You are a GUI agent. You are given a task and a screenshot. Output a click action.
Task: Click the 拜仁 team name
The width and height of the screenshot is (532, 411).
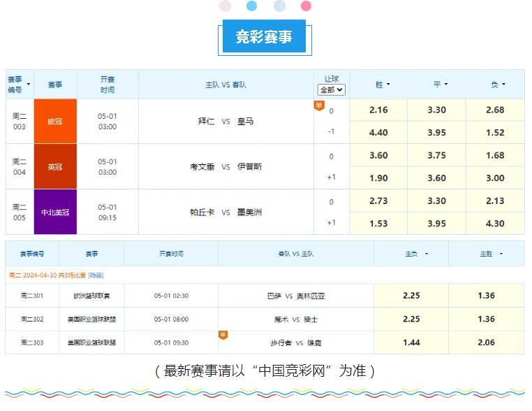coord(206,121)
